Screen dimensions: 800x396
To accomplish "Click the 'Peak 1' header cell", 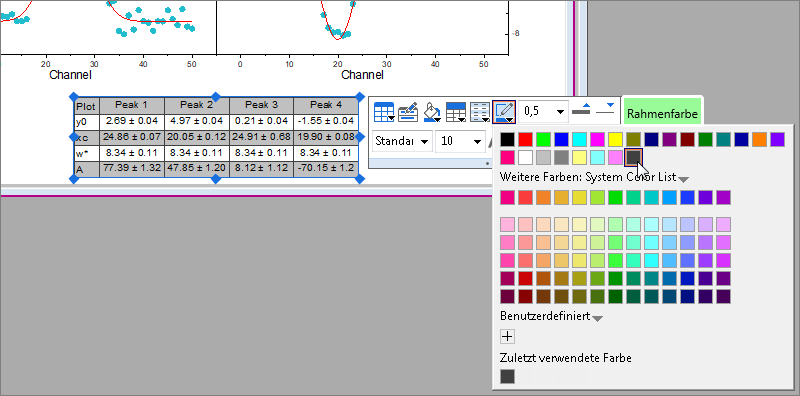I will coord(132,106).
